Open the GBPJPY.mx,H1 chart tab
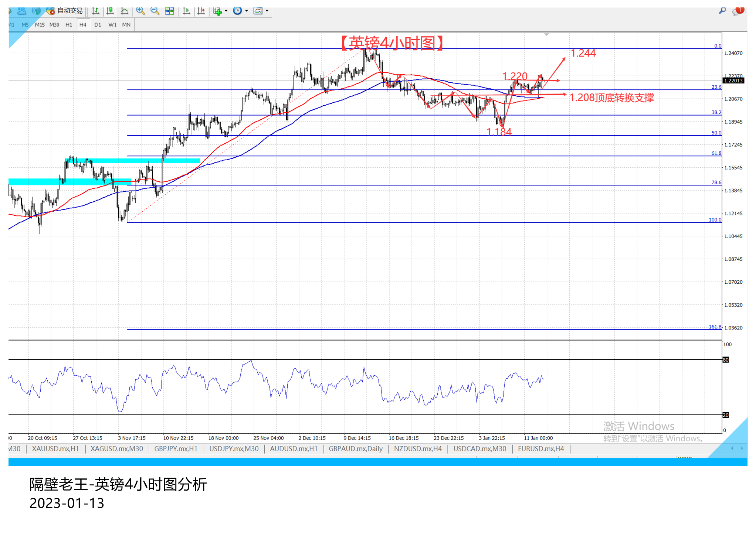 tap(176, 448)
